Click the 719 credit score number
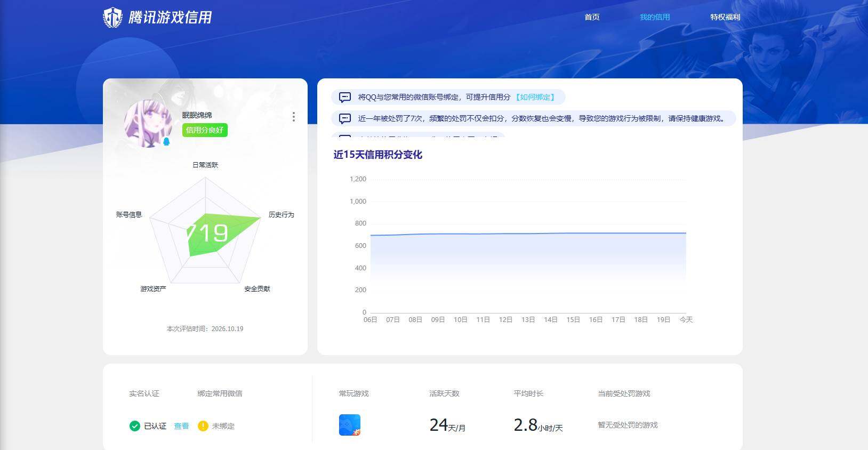 [x=207, y=233]
